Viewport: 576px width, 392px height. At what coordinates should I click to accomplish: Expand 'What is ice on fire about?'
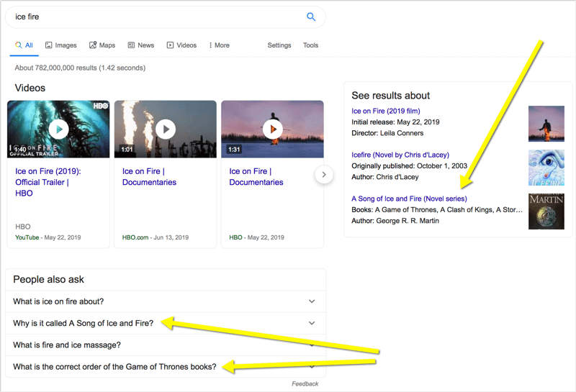[166, 301]
